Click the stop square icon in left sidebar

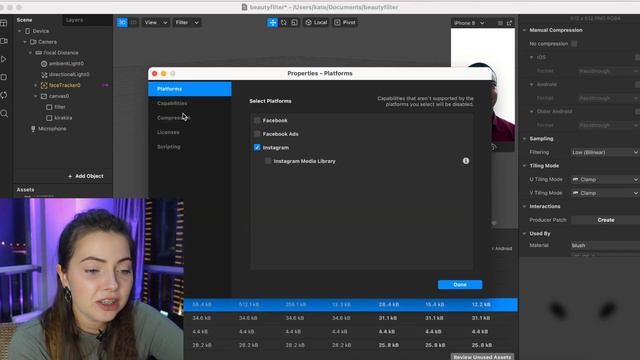coord(4,77)
